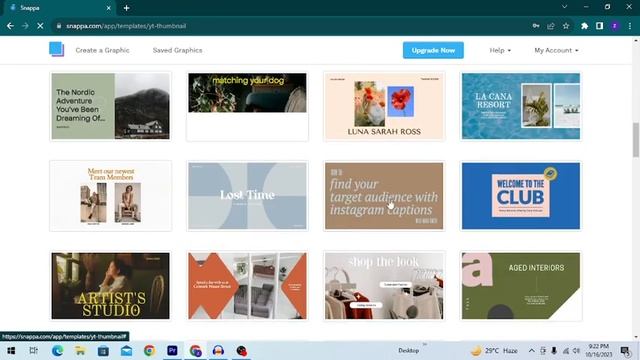640x360 pixels.
Task: Open the saved passwords key icon
Action: click(536, 26)
